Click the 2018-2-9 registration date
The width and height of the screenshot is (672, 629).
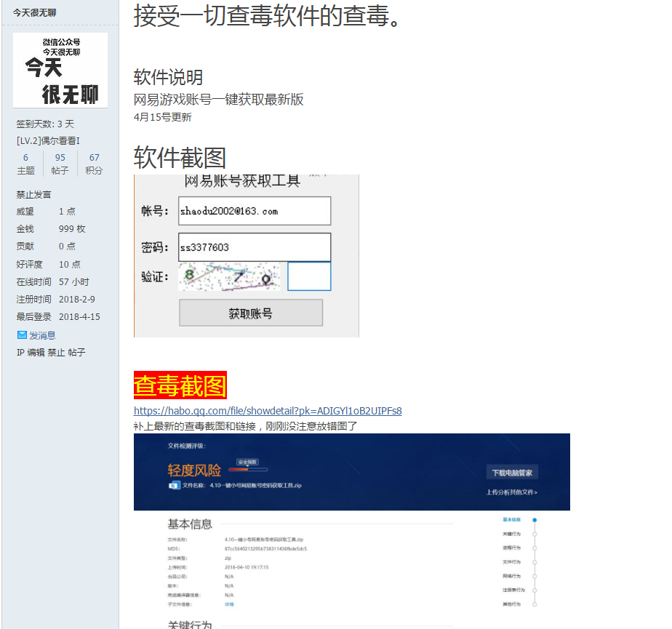76,299
